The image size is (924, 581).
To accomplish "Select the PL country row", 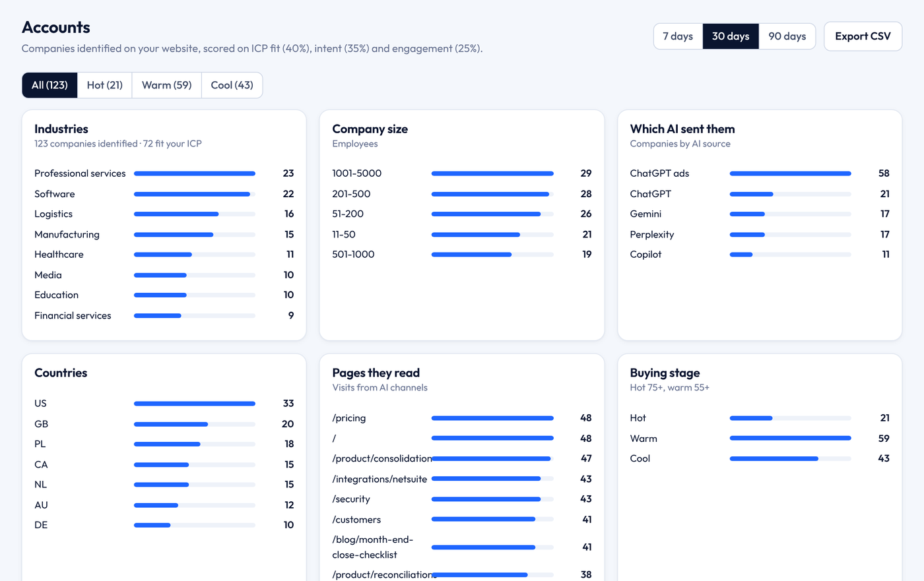I will 164,444.
